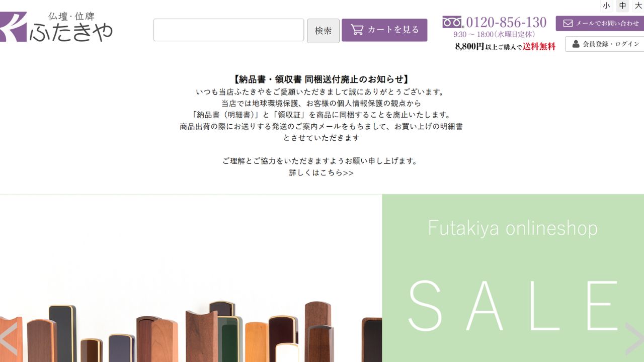Set font size to small 小
Screen dimensions: 644x362
(606, 6)
